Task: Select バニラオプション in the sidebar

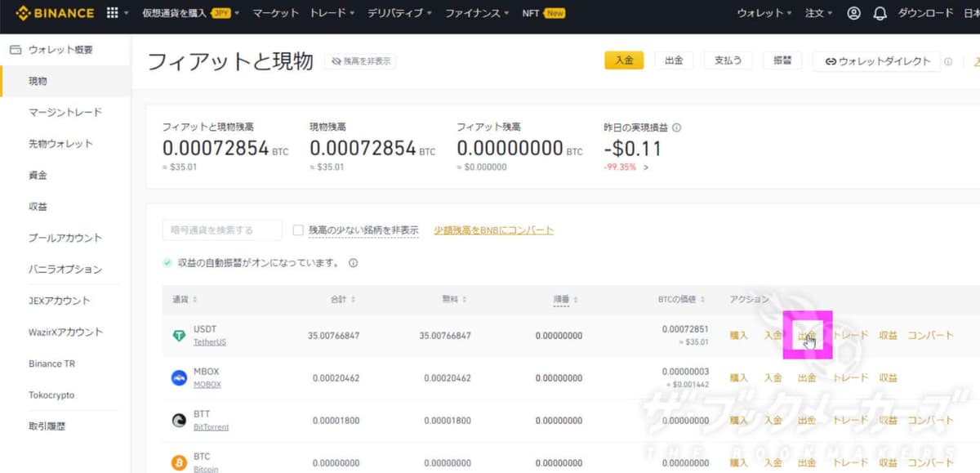Action: pos(65,269)
